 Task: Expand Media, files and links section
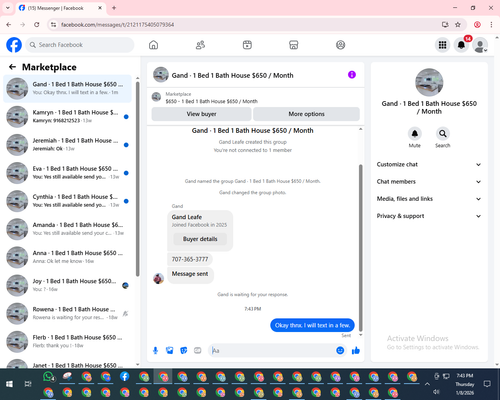429,199
